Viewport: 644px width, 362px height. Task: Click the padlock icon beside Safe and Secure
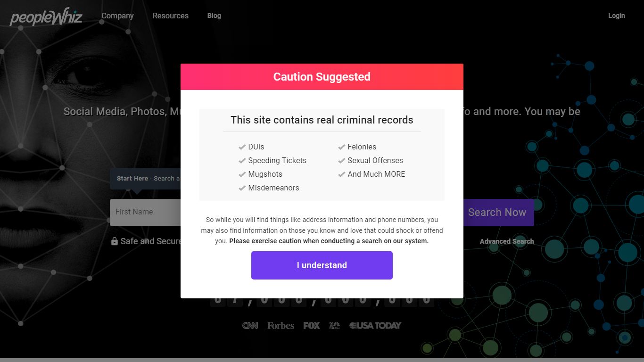coord(114,241)
